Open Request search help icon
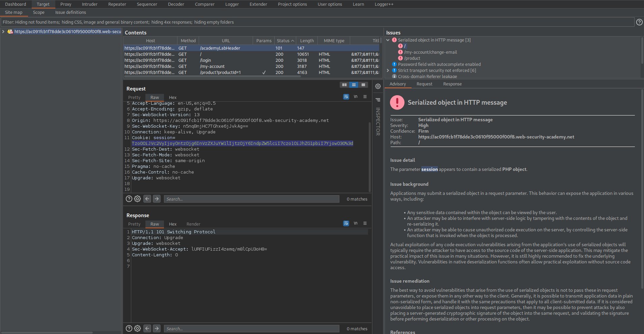 click(x=129, y=199)
